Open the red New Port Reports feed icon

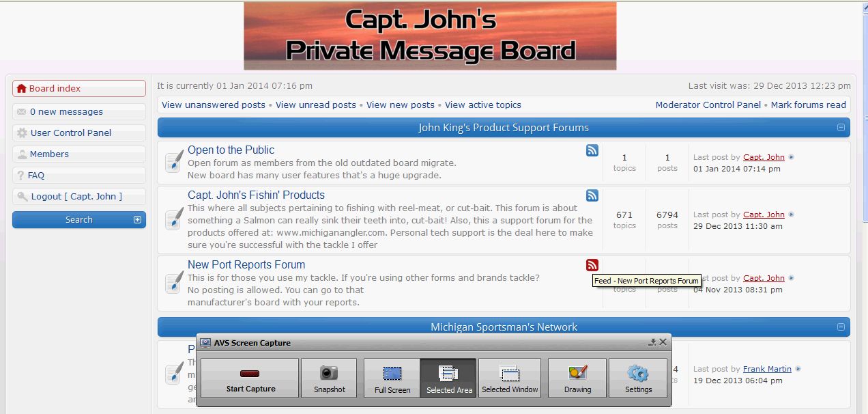tap(592, 266)
